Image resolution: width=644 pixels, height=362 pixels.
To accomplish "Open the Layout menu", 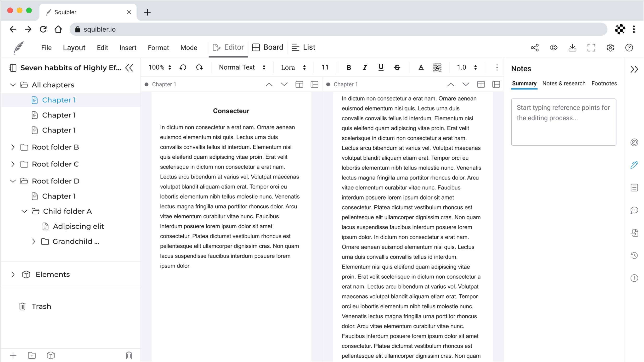I will coord(74,47).
